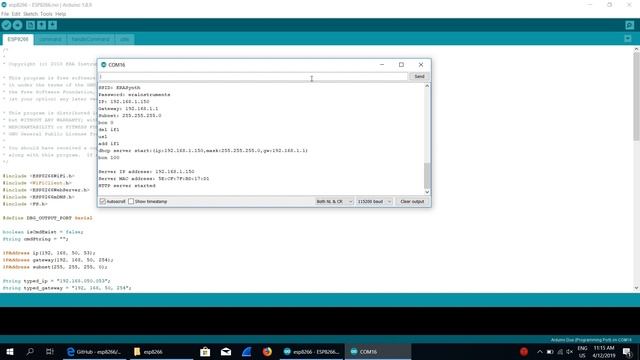Switch to the handleCommand sketch tab
This screenshot has width=640, height=360.
91,39
